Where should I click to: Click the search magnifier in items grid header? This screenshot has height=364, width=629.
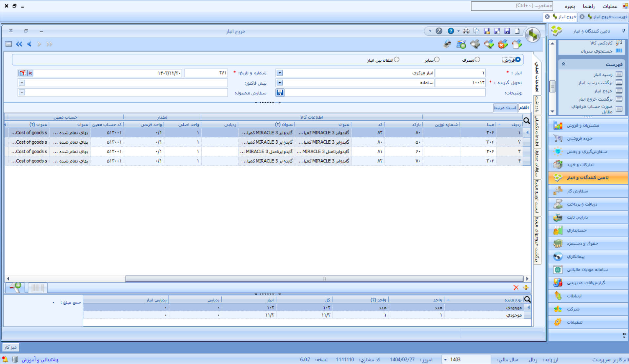point(527,121)
